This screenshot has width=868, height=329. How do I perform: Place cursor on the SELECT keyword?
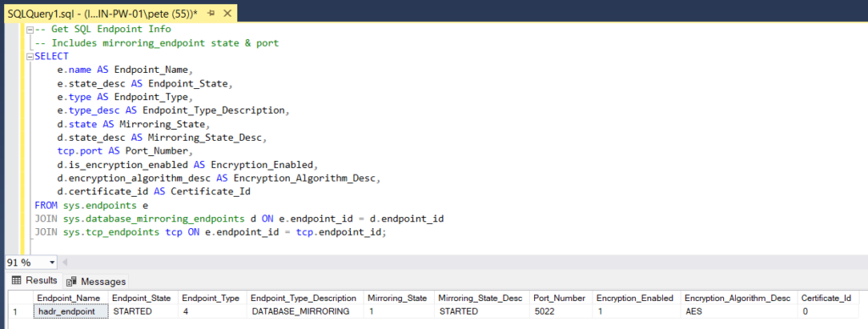[x=52, y=57]
